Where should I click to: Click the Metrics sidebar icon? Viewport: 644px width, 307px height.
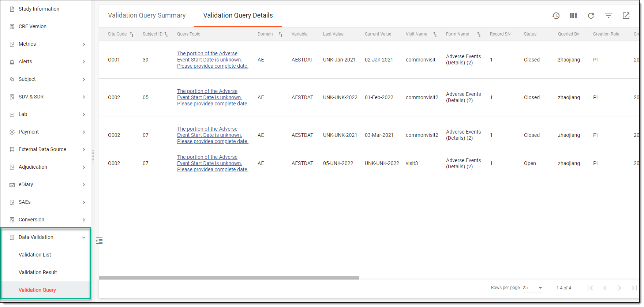tap(12, 44)
